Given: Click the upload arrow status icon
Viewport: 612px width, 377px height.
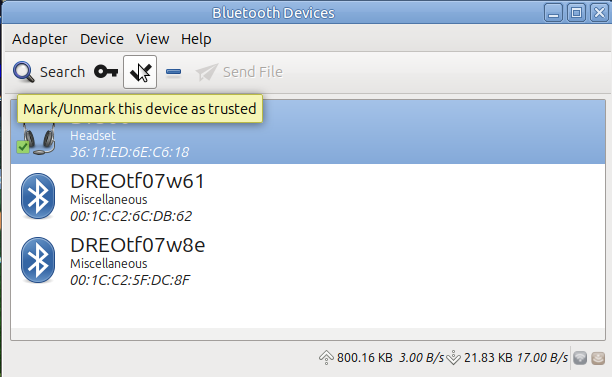Looking at the screenshot, I should point(326,357).
